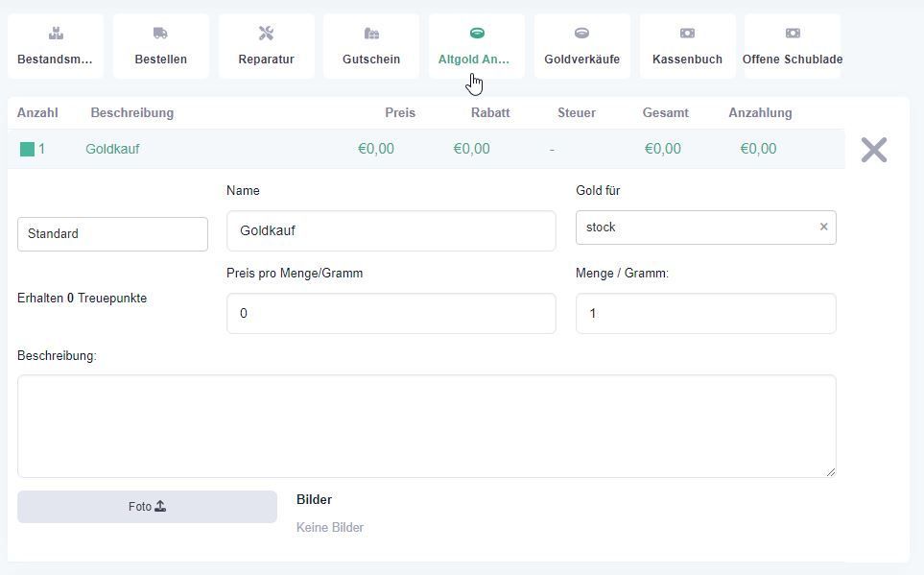The height and width of the screenshot is (575, 924).
Task: Clear the 'stock' selection in Gold für
Action: tap(824, 227)
